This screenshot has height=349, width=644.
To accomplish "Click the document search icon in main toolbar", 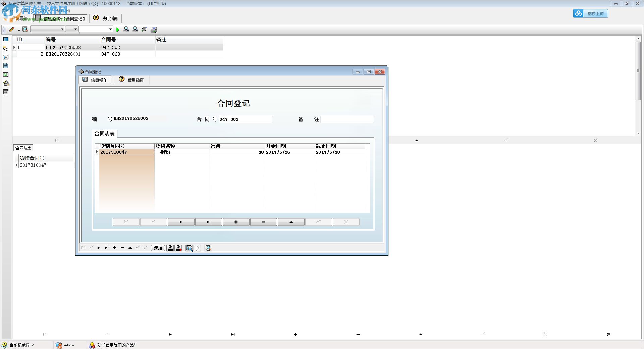I will [25, 30].
